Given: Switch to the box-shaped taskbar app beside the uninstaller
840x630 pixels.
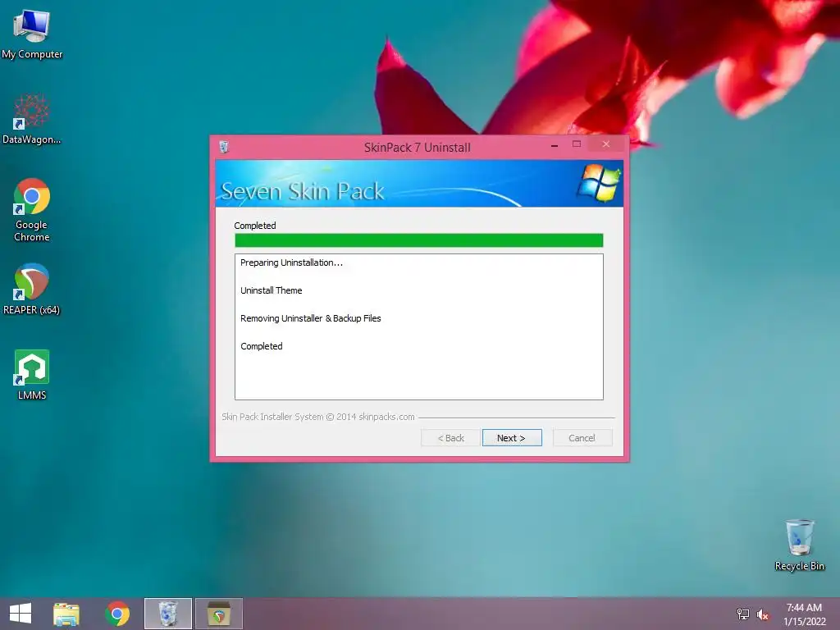Looking at the screenshot, I should pos(218,614).
